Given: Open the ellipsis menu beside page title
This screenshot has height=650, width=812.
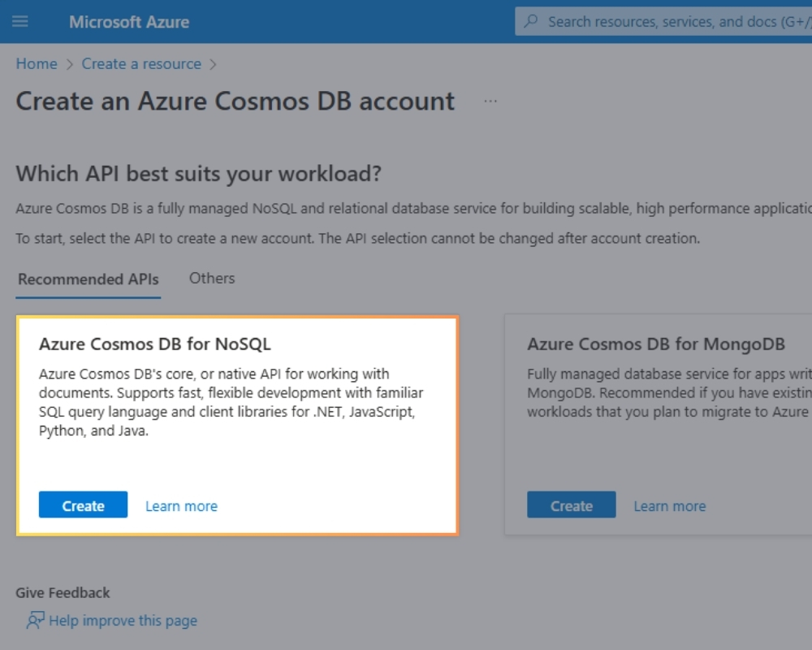Looking at the screenshot, I should pos(490,102).
